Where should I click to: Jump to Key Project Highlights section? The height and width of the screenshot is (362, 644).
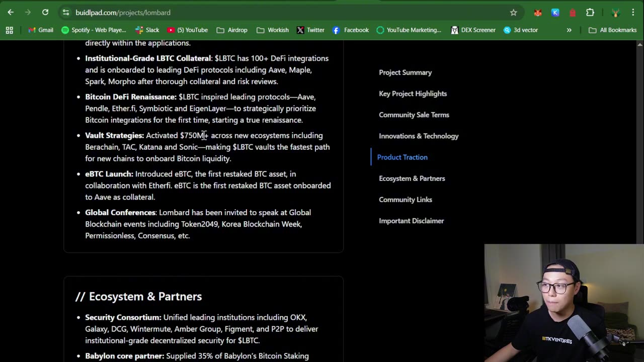point(413,94)
